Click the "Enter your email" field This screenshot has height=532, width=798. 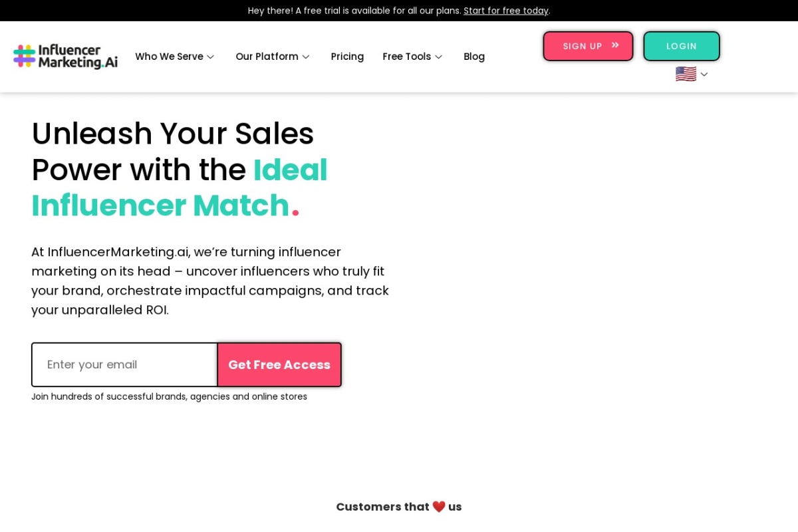click(x=124, y=364)
